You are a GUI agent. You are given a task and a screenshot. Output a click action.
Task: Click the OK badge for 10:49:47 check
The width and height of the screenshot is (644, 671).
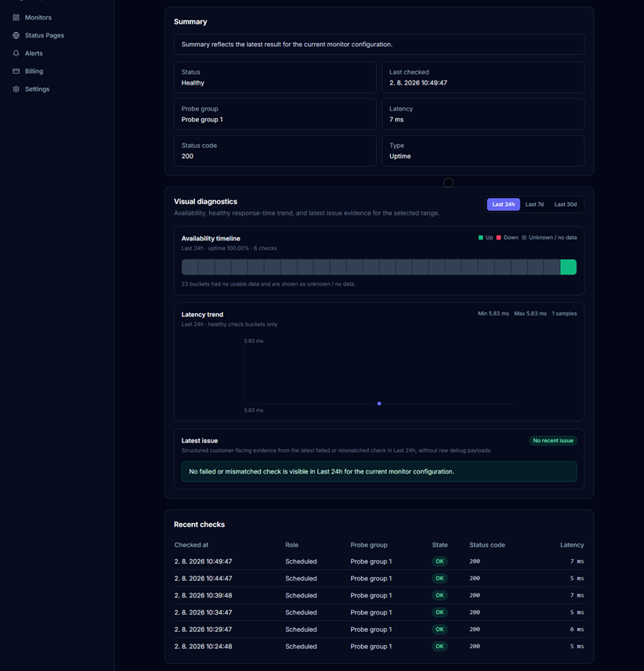coord(440,561)
